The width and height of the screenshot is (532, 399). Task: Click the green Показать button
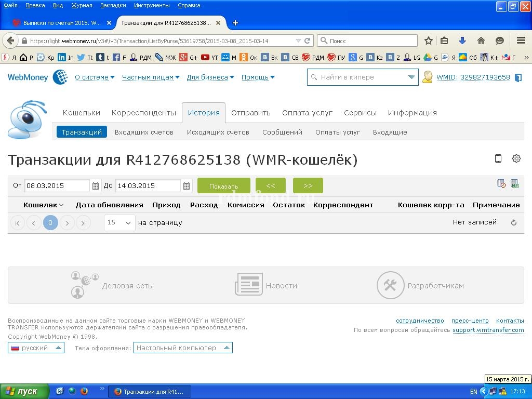[223, 185]
